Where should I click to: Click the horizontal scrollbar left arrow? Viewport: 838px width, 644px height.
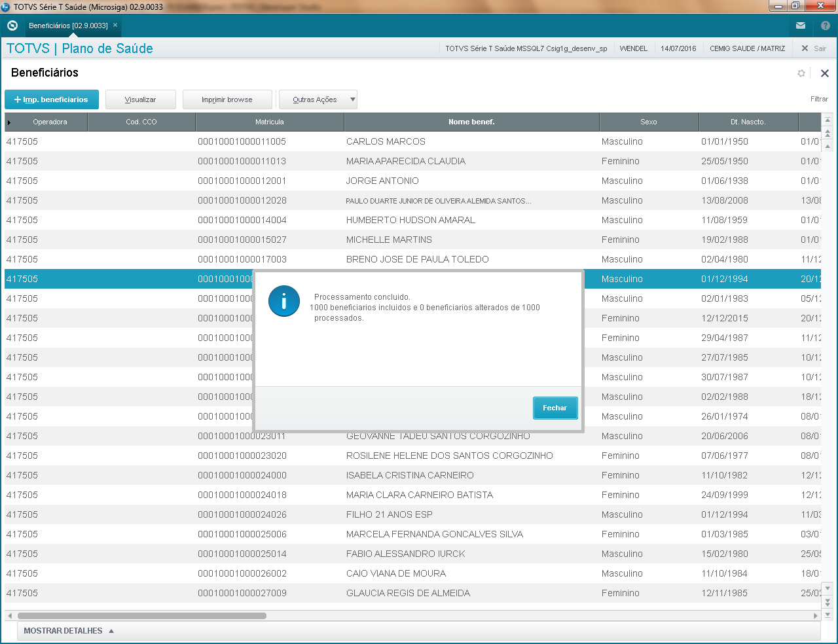pyautogui.click(x=9, y=616)
